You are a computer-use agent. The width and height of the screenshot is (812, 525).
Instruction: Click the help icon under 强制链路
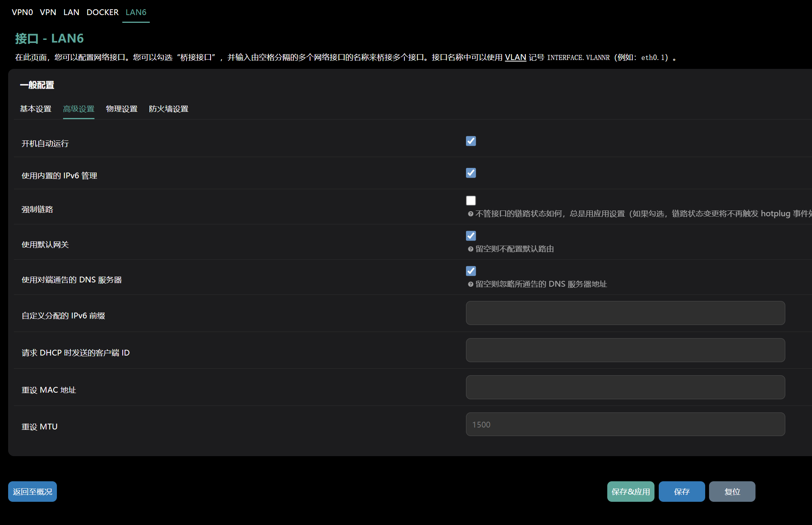tap(470, 214)
